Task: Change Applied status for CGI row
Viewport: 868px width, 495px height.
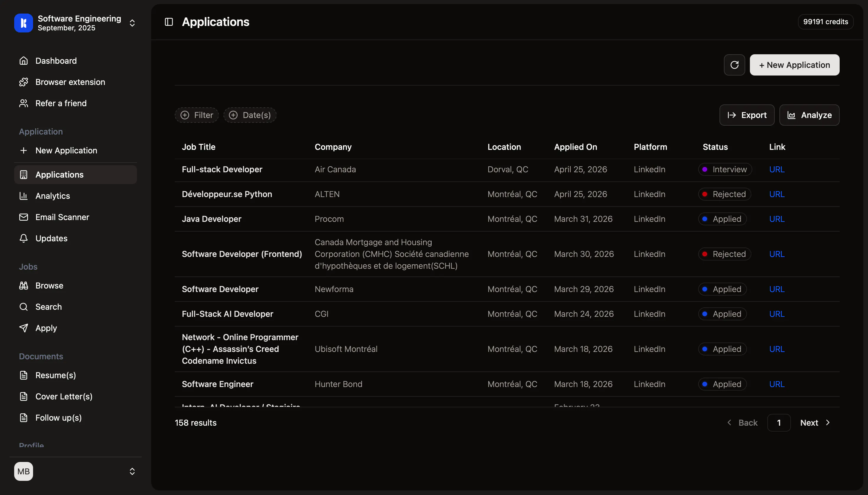Action: pyautogui.click(x=722, y=314)
